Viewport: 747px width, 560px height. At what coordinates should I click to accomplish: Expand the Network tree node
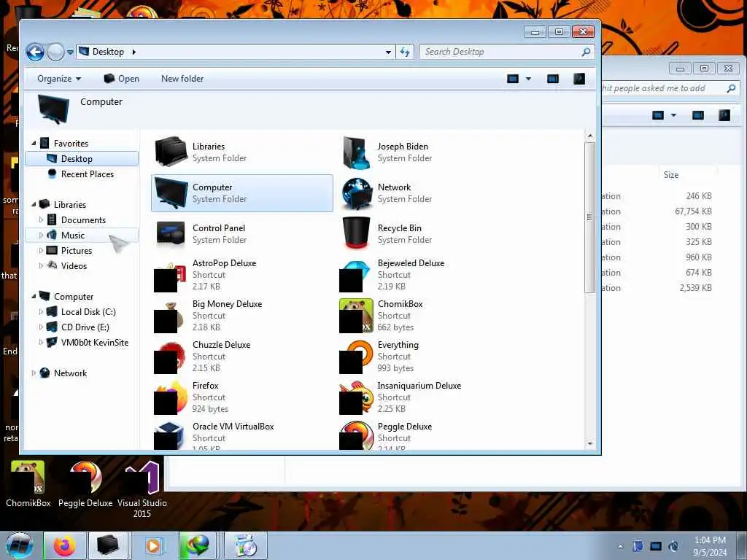(34, 373)
